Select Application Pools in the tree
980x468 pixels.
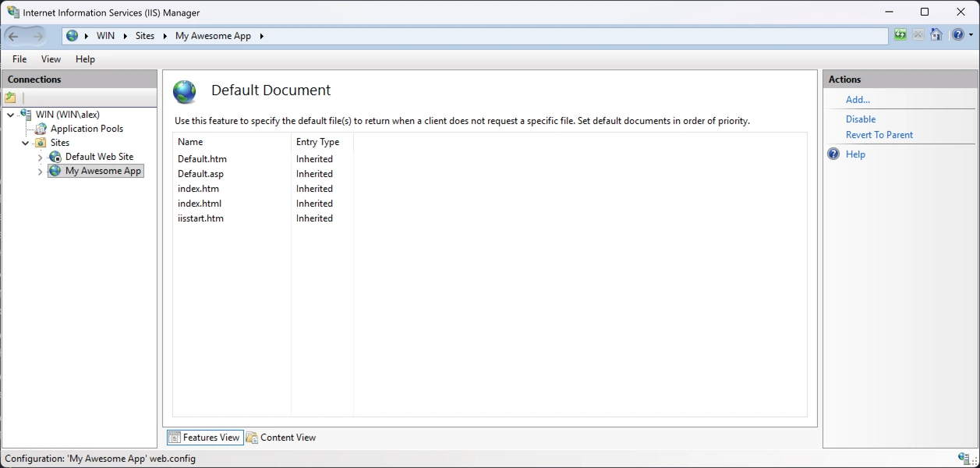[x=87, y=129]
